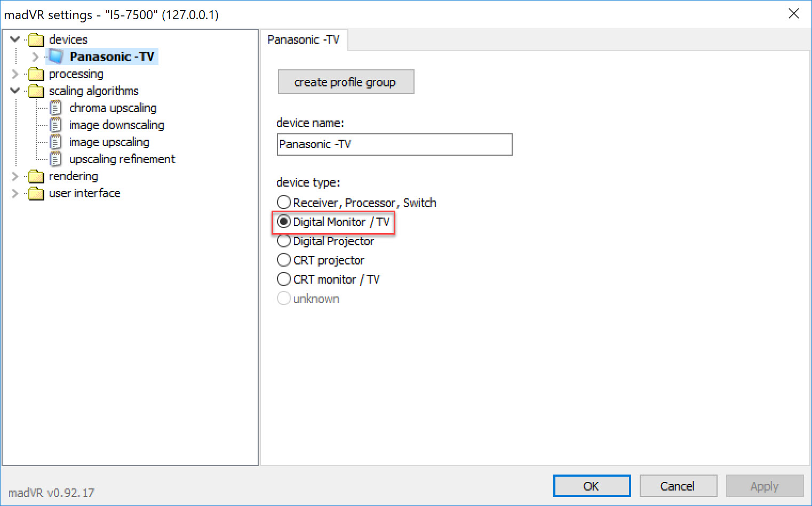The image size is (812, 506).
Task: Open the chroma upscaling settings
Action: coord(113,108)
